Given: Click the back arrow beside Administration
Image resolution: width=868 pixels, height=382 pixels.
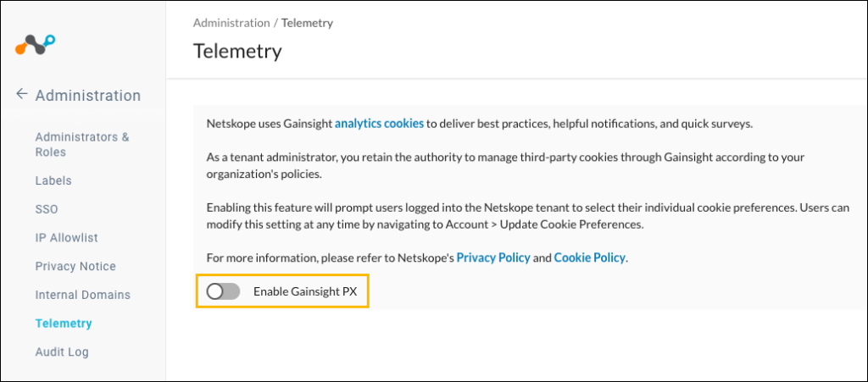Looking at the screenshot, I should [x=21, y=94].
